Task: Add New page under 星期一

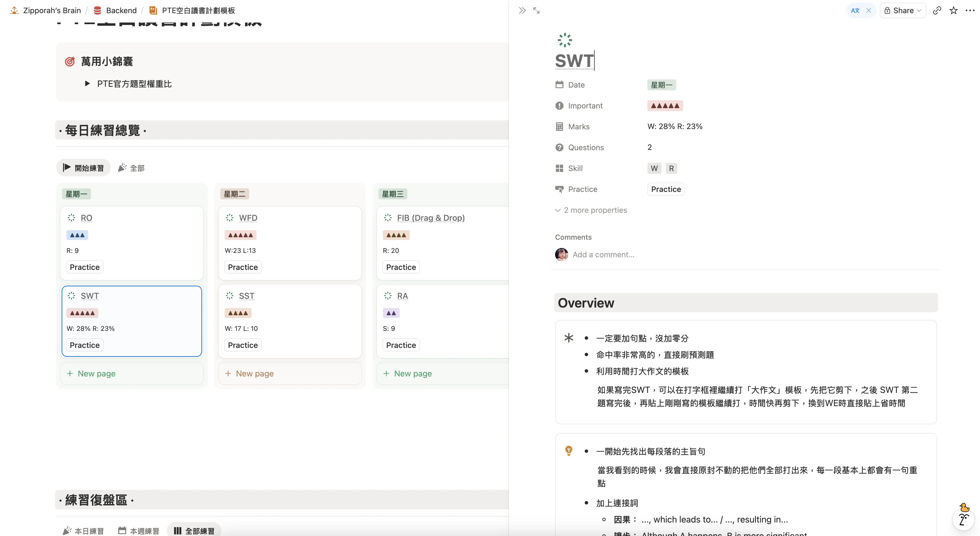Action: tap(132, 373)
